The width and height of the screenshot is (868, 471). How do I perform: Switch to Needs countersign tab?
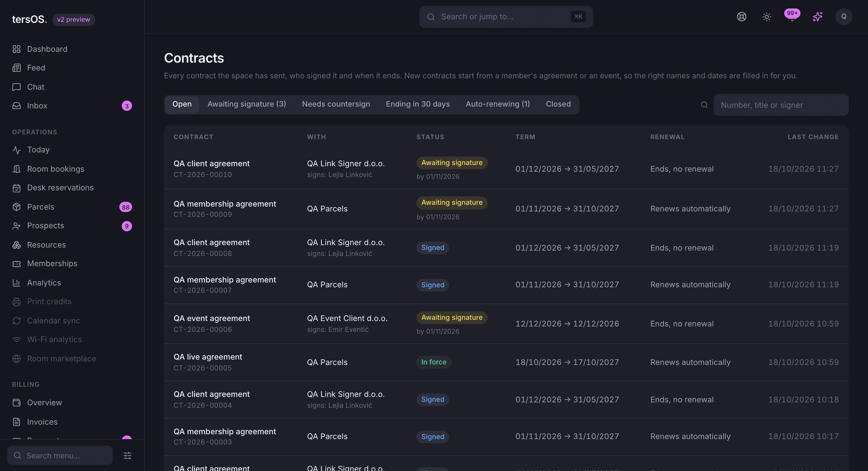336,104
